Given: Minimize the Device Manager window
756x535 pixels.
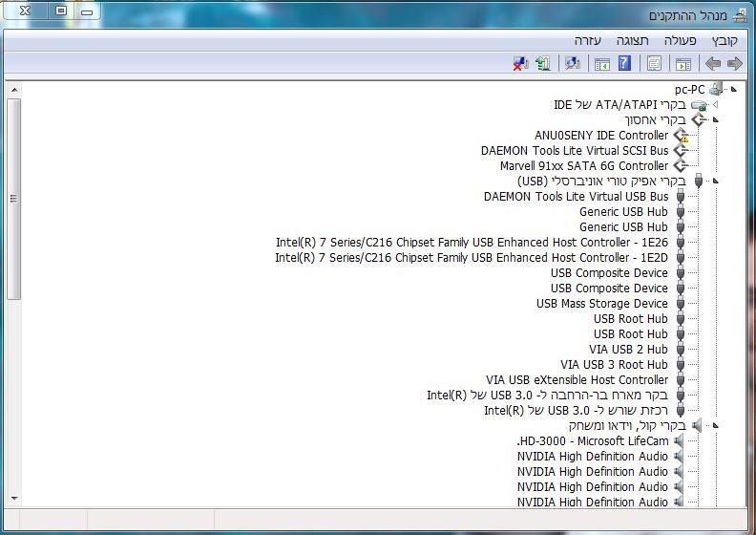Looking at the screenshot, I should point(87,11).
